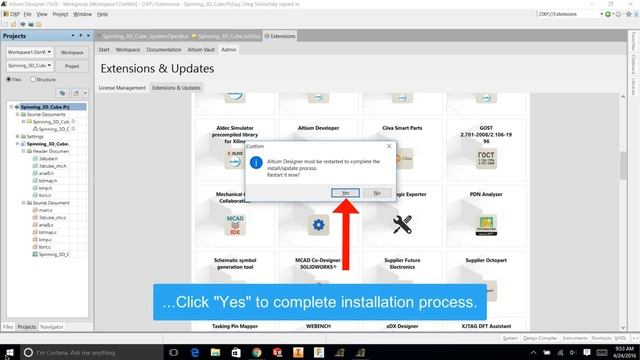Click the DXP://Extensions address field
This screenshot has height=360, width=640.
[x=568, y=14]
